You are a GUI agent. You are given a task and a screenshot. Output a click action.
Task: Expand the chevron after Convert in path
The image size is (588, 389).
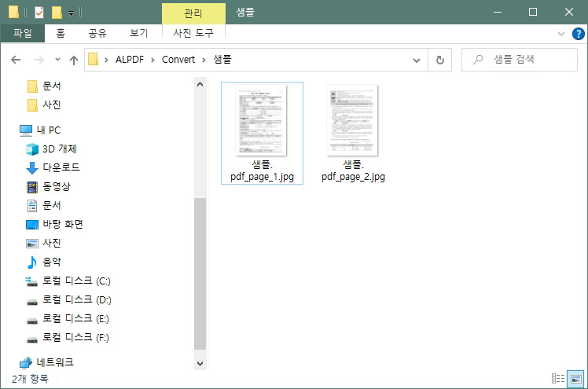pyautogui.click(x=204, y=60)
